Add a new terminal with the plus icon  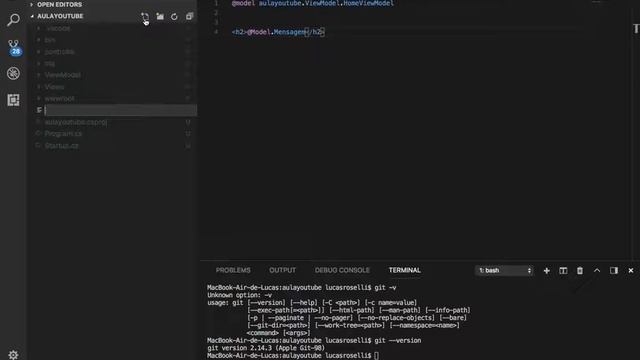click(x=547, y=271)
